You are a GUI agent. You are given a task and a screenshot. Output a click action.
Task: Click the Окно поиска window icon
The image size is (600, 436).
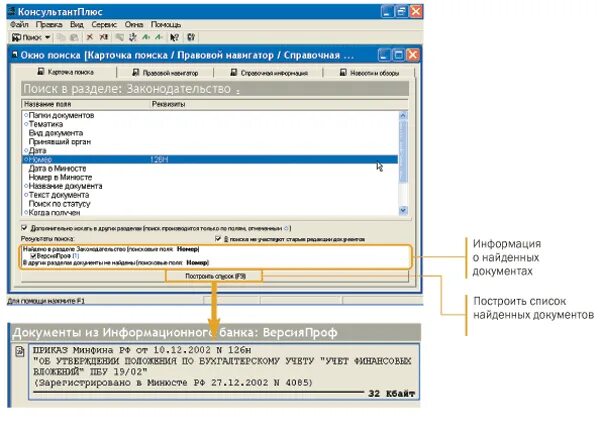click(15, 55)
